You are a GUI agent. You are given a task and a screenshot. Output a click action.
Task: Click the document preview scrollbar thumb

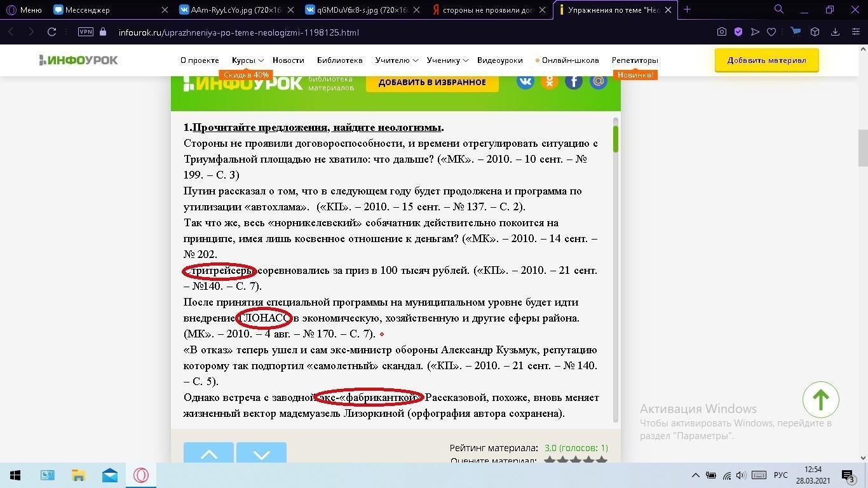(616, 139)
